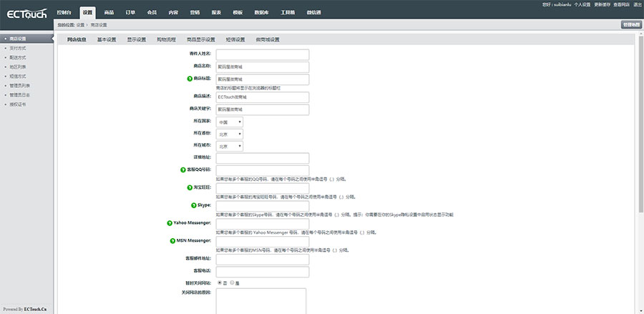This screenshot has width=644, height=314.
Task: Open 地区列表 in the sidebar
Action: click(x=18, y=67)
